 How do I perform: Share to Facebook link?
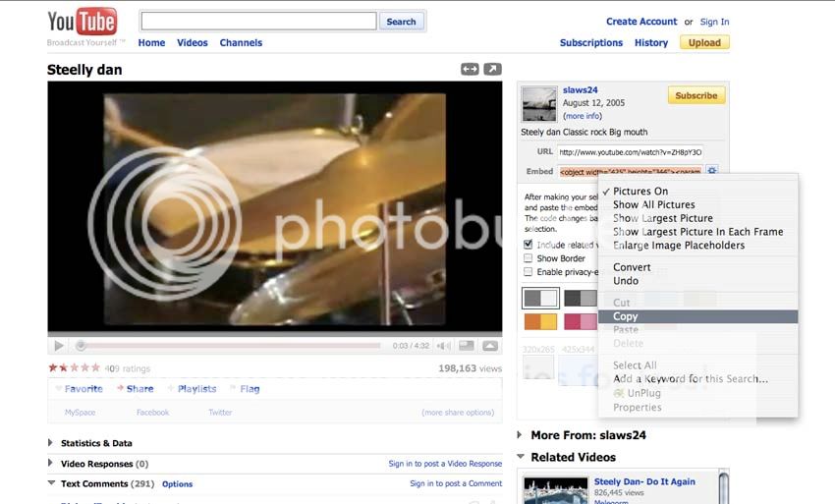(152, 413)
